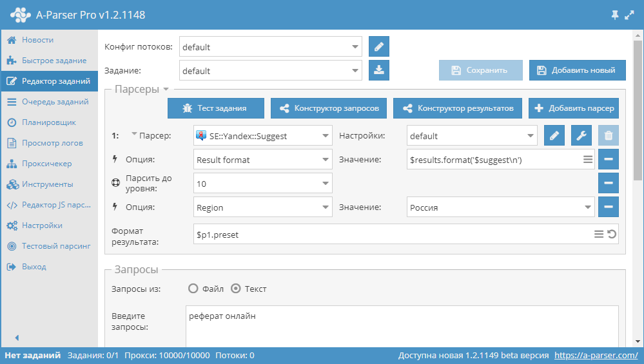The image size is (644, 364).
Task: Edit threads config with pencil button
Action: coord(378,46)
